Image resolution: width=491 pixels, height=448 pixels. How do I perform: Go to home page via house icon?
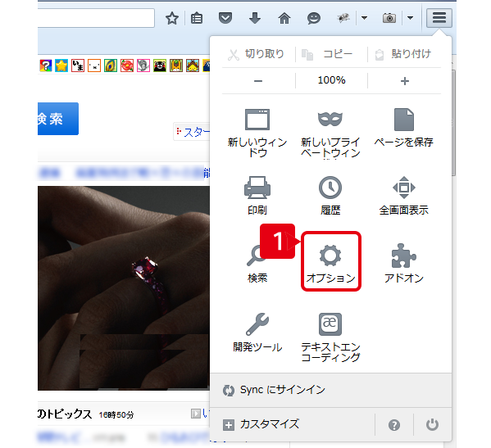pyautogui.click(x=284, y=18)
